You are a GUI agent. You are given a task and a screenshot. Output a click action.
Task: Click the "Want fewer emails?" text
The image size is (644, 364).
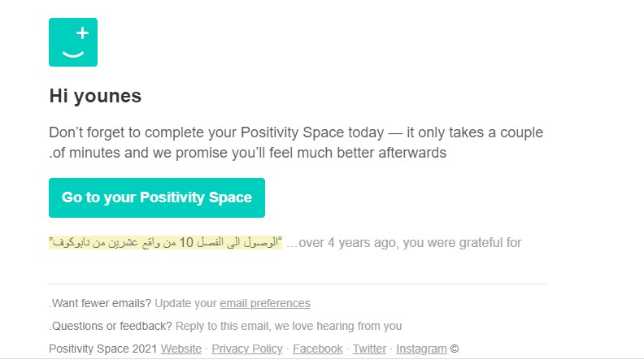click(102, 303)
